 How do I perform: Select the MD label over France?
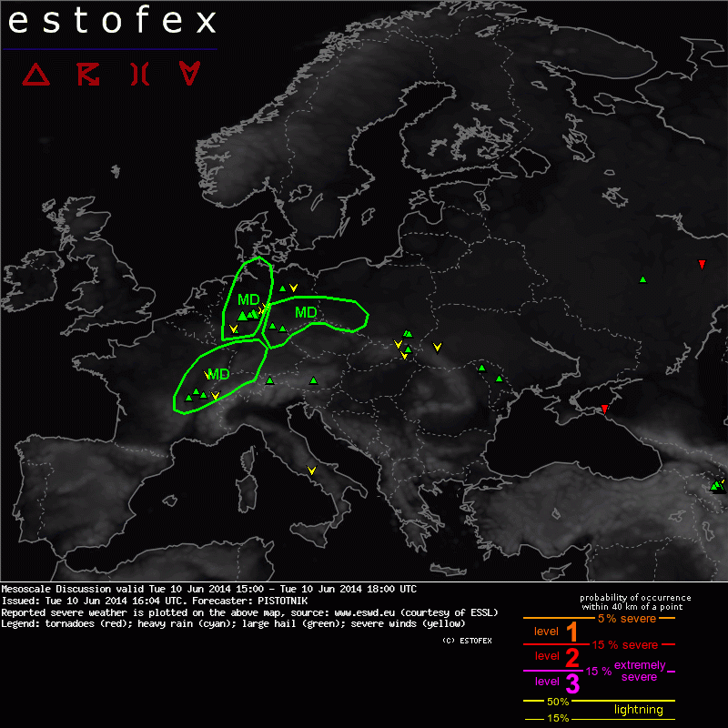(x=219, y=374)
